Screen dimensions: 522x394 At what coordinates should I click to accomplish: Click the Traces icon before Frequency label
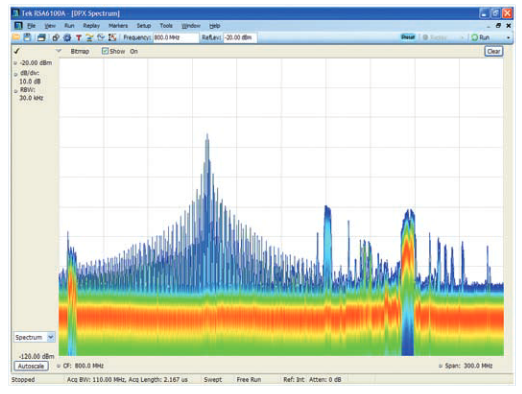[x=101, y=38]
